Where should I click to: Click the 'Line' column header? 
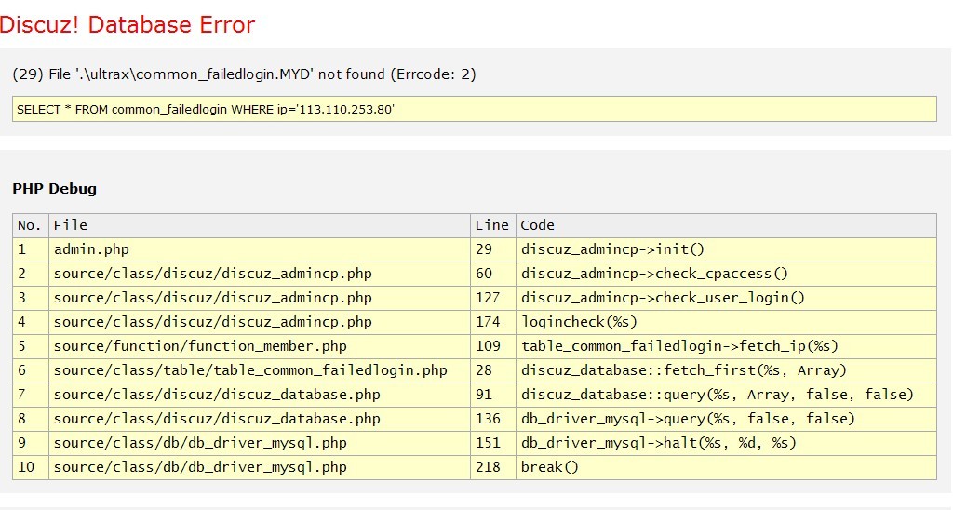tap(493, 225)
